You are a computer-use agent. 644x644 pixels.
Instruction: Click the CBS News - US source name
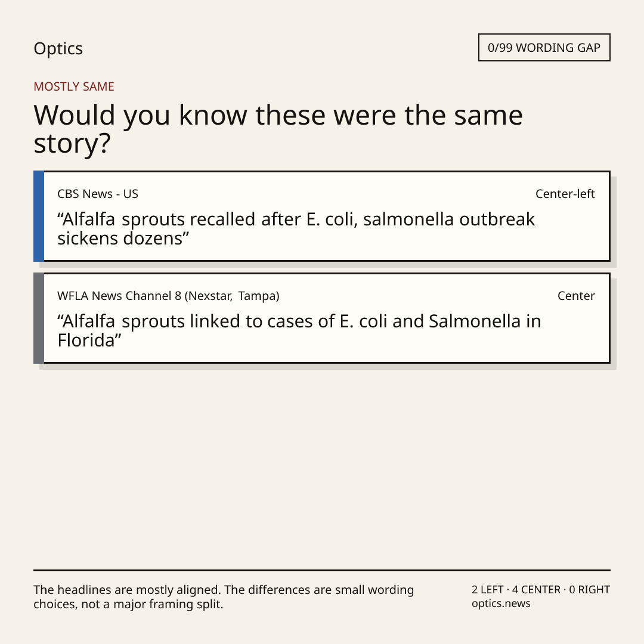98,194
